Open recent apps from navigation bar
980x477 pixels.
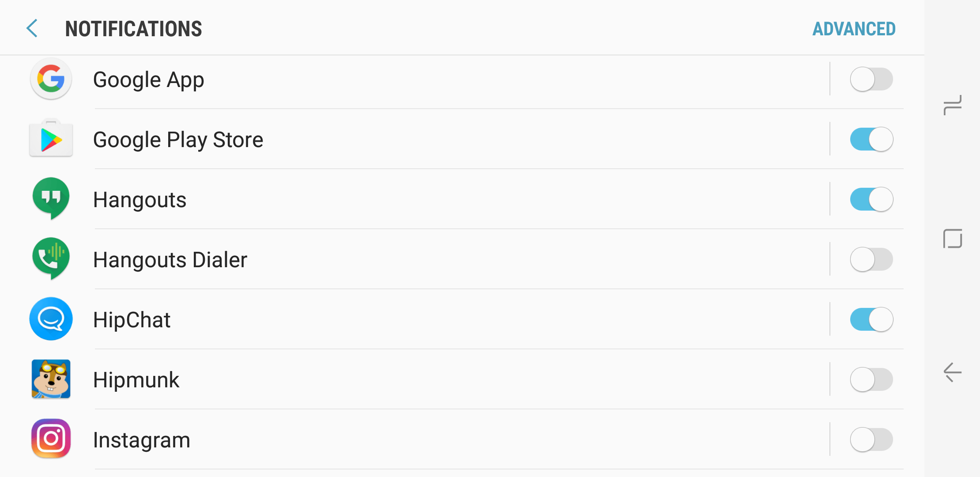tap(953, 105)
